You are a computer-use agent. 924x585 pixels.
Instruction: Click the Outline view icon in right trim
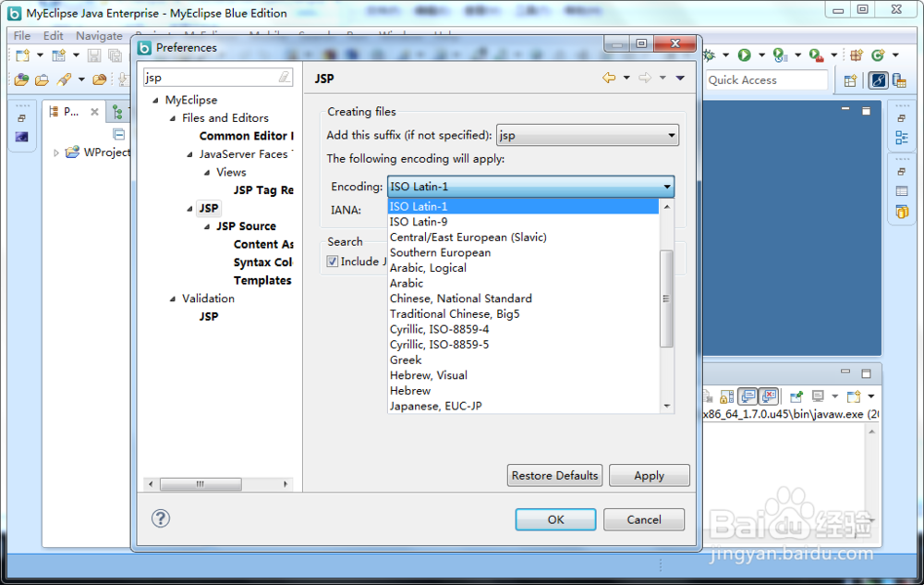point(902,138)
